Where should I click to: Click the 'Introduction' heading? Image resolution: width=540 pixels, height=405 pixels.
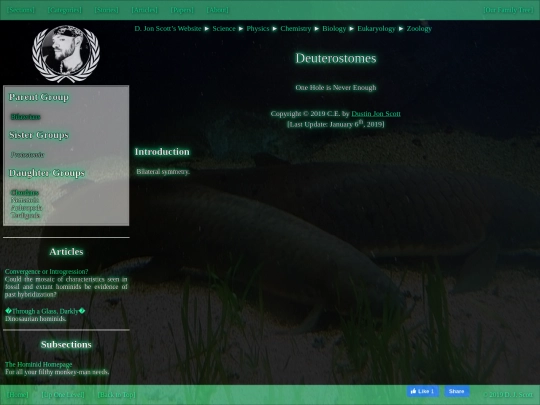tap(162, 152)
